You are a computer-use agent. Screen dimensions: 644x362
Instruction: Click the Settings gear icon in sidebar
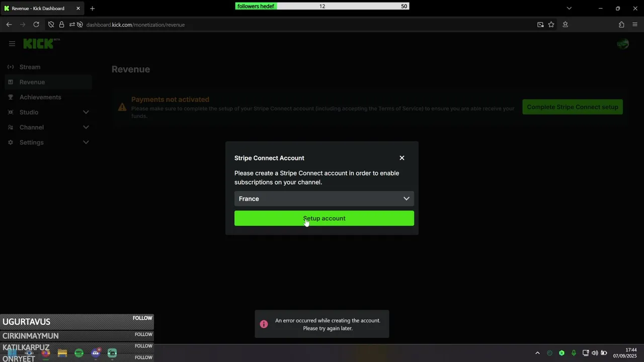coord(11,142)
